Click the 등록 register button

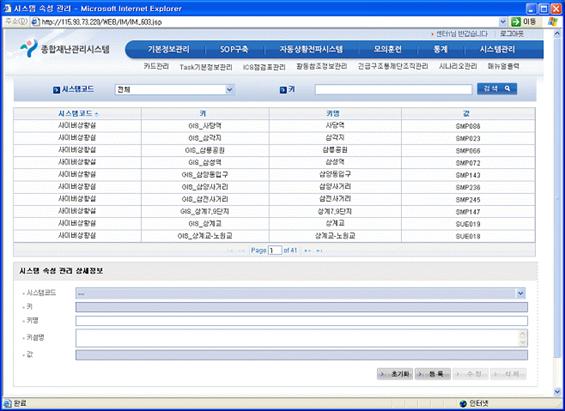(433, 374)
